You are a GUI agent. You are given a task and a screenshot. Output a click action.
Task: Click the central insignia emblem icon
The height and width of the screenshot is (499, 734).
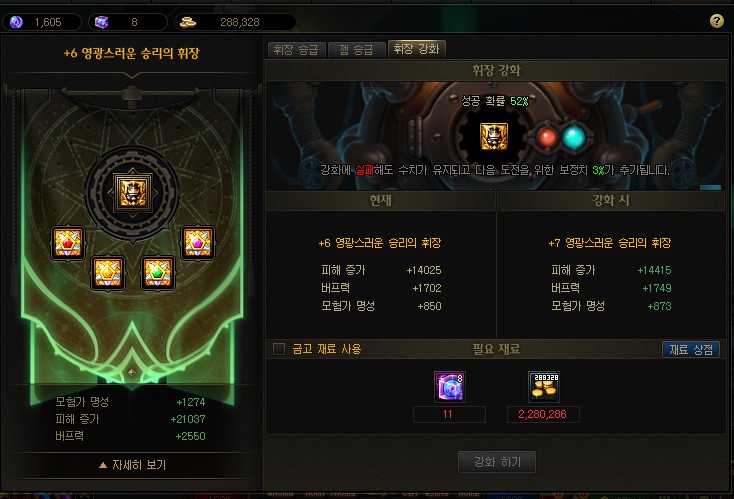click(x=132, y=193)
